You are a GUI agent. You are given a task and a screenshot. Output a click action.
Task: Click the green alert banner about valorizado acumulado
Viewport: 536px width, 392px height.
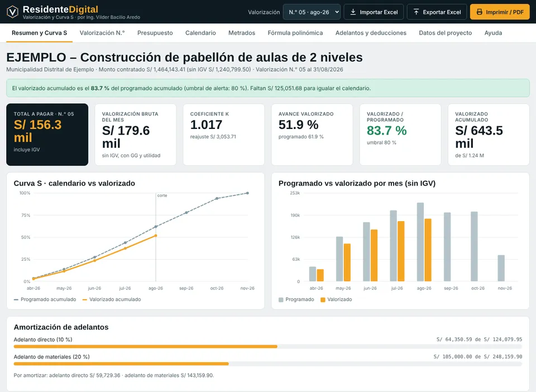[x=268, y=88]
